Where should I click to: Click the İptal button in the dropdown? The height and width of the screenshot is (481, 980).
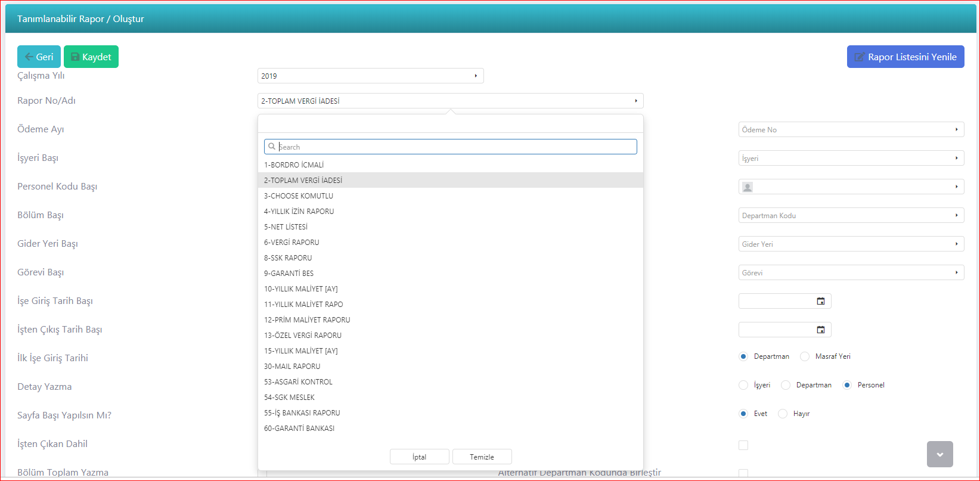tap(420, 457)
